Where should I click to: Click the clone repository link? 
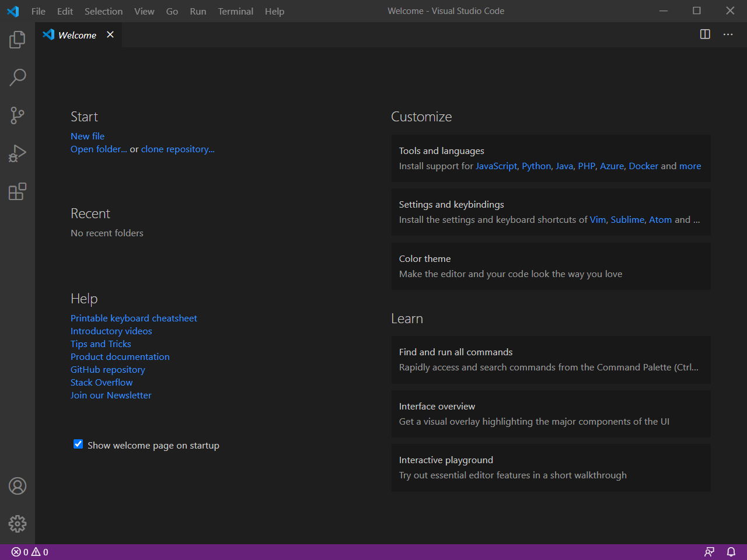pyautogui.click(x=177, y=149)
